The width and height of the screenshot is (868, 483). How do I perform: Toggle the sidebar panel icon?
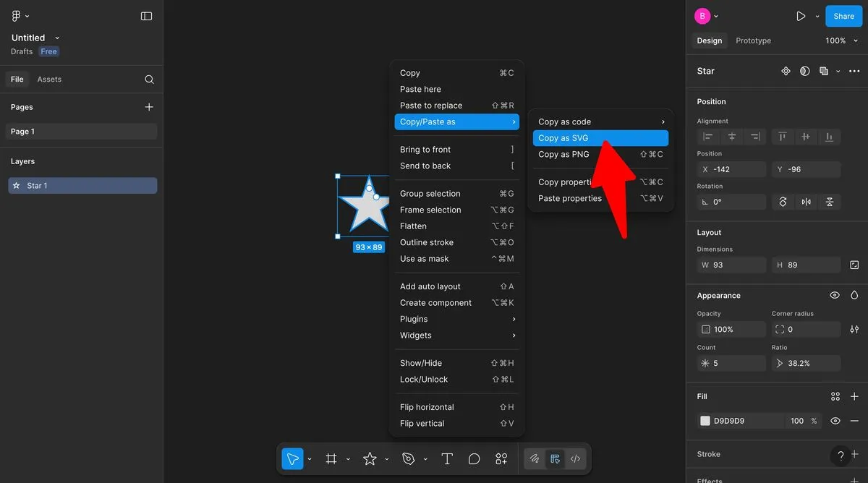[x=146, y=16]
